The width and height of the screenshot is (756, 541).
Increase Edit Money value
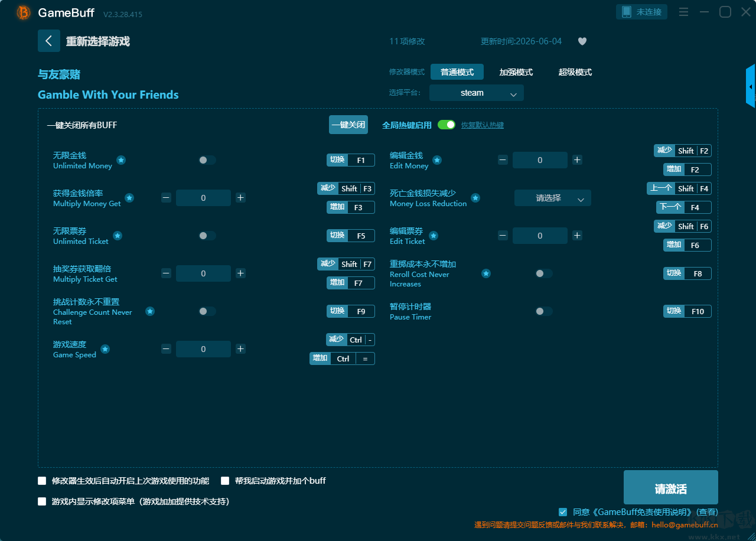coord(577,160)
